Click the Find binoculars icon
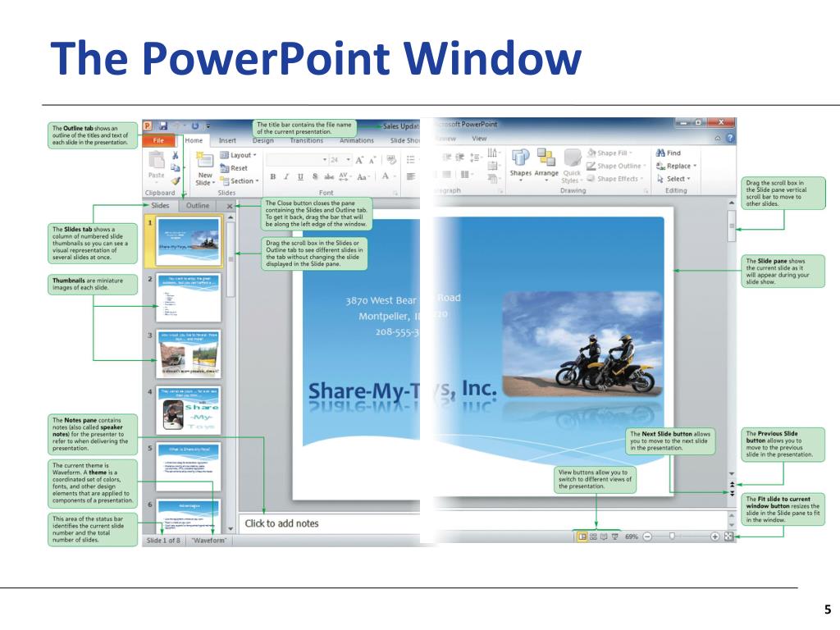 (x=660, y=153)
